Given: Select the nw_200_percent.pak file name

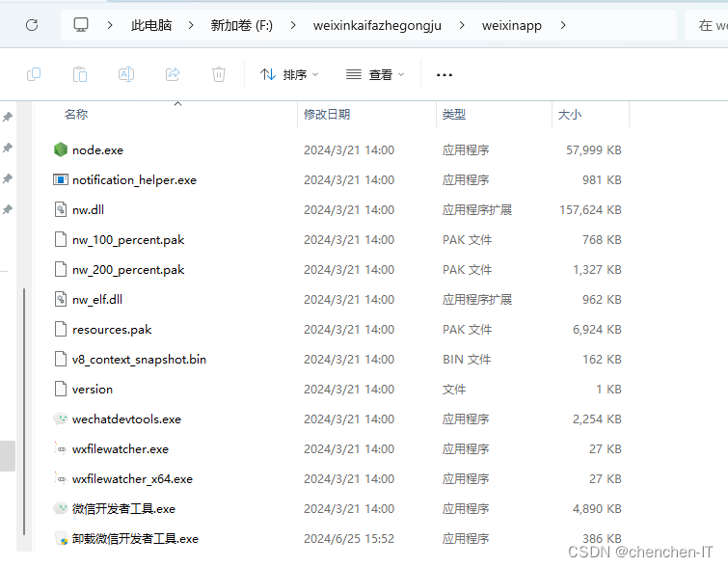Looking at the screenshot, I should [128, 269].
